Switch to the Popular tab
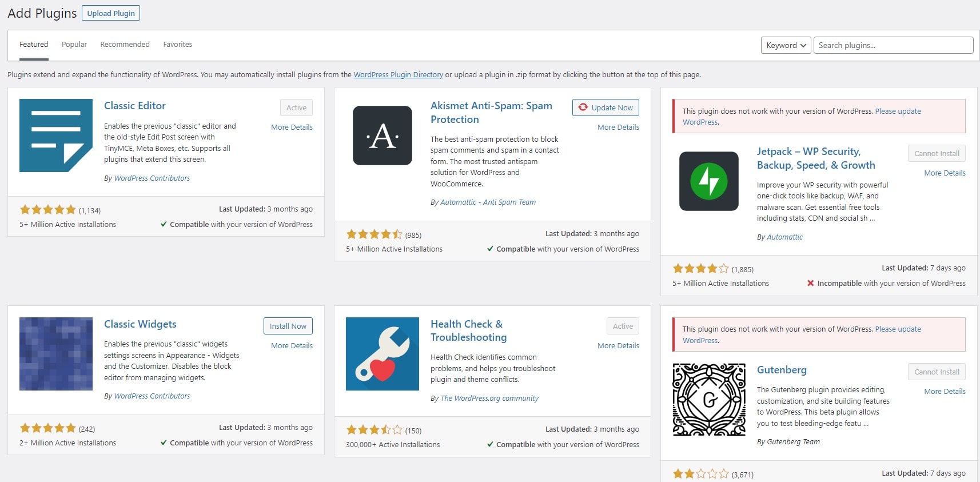This screenshot has width=980, height=482. coord(74,45)
